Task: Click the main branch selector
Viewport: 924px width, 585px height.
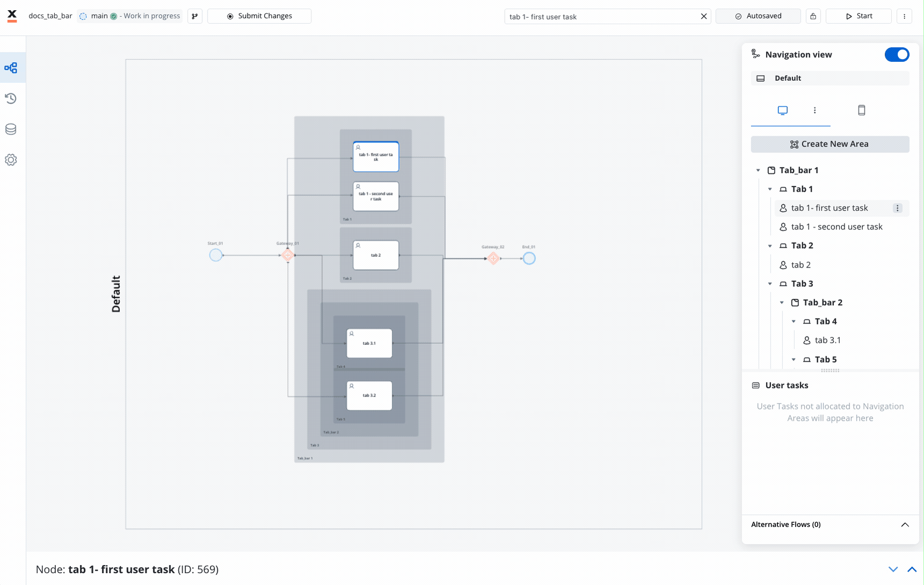Action: [129, 16]
